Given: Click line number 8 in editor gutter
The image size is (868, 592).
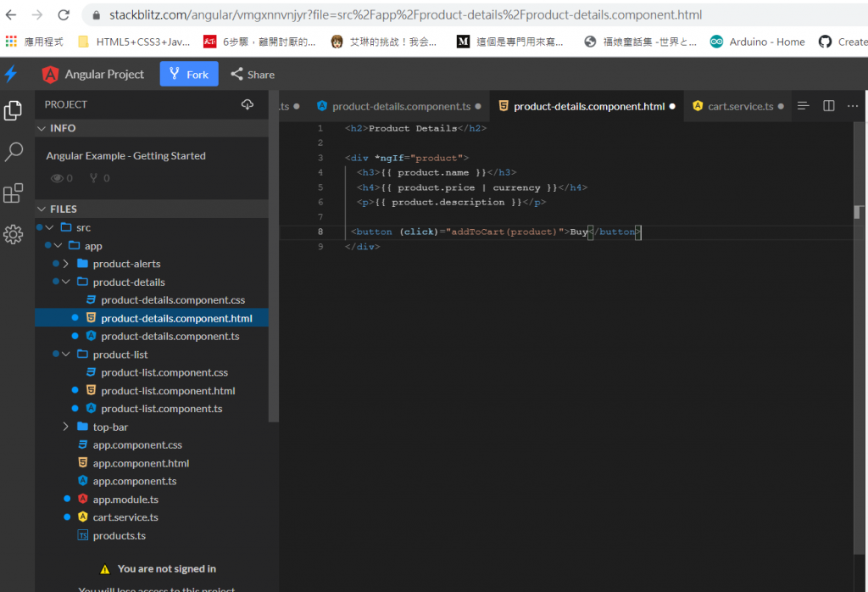Looking at the screenshot, I should tap(320, 232).
